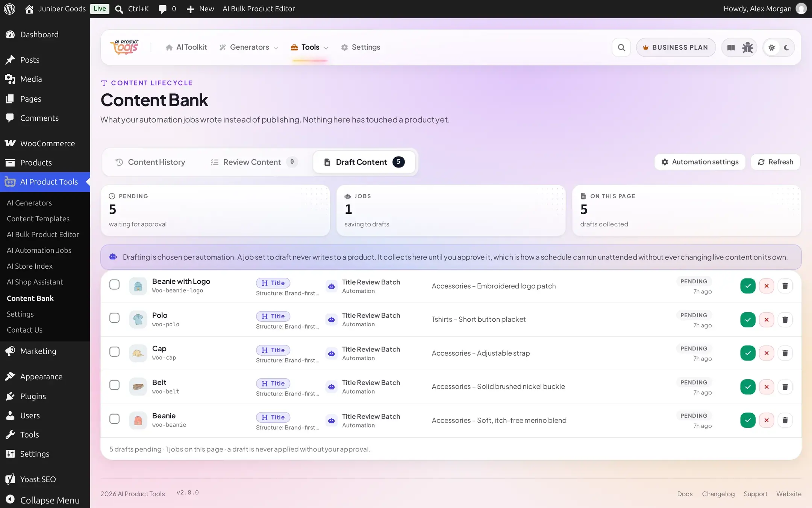Open the Polo product thumbnail

pos(138,319)
